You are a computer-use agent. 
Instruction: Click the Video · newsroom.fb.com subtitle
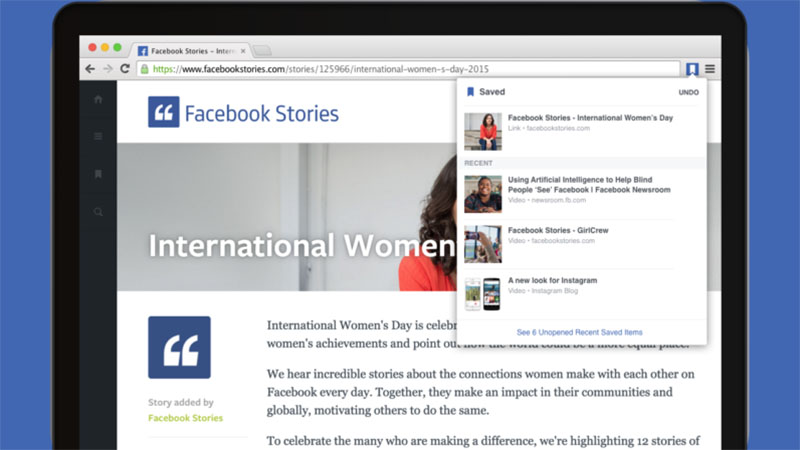point(546,200)
